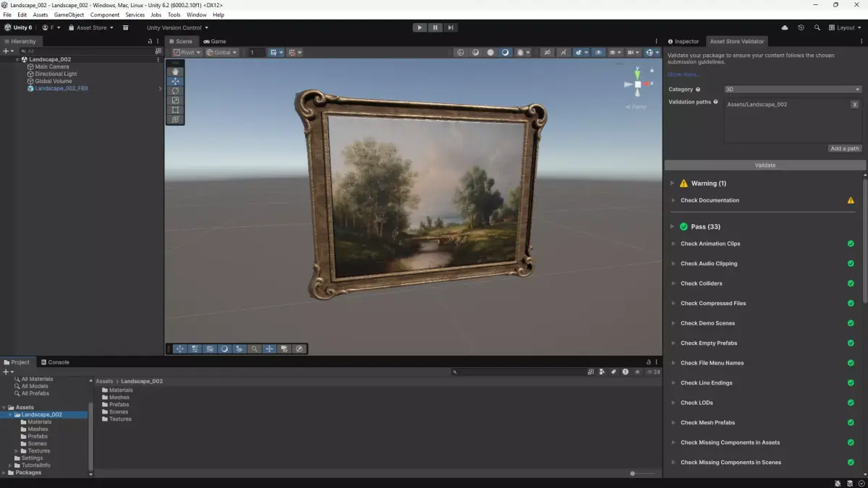This screenshot has width=868, height=488.
Task: Lock the Hierarchy panel
Action: pyautogui.click(x=150, y=41)
